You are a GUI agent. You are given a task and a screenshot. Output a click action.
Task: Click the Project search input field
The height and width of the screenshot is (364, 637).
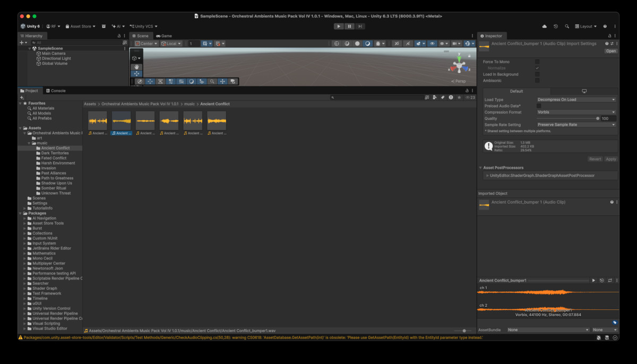coord(377,98)
